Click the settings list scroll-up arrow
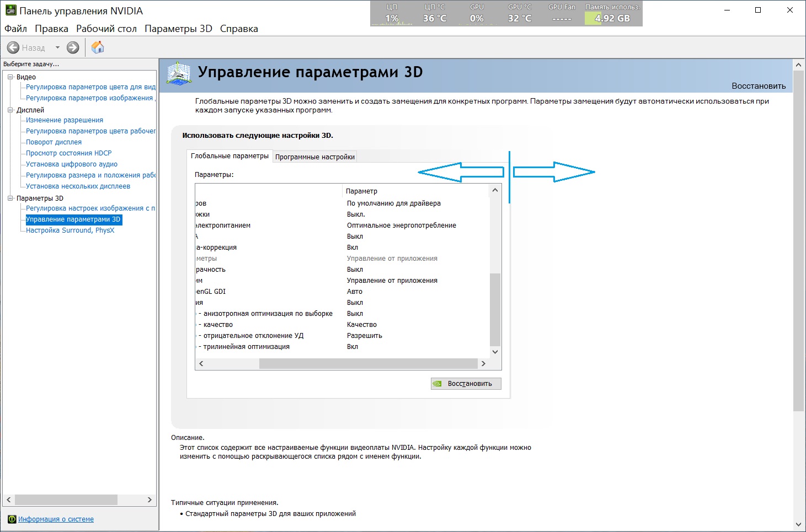The height and width of the screenshot is (532, 806). point(495,190)
